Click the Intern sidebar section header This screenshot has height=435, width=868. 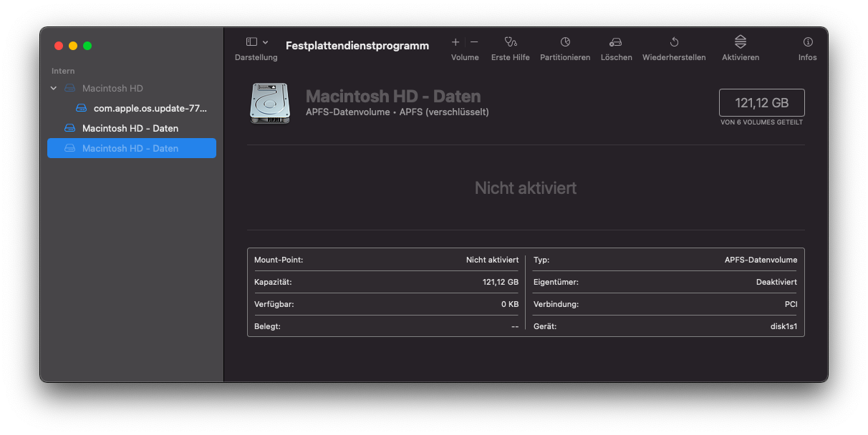(x=63, y=71)
